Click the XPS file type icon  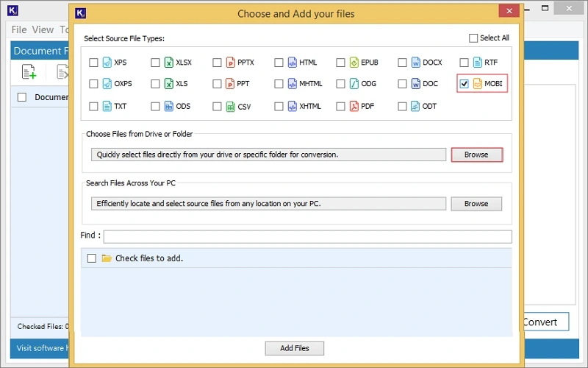tap(107, 63)
